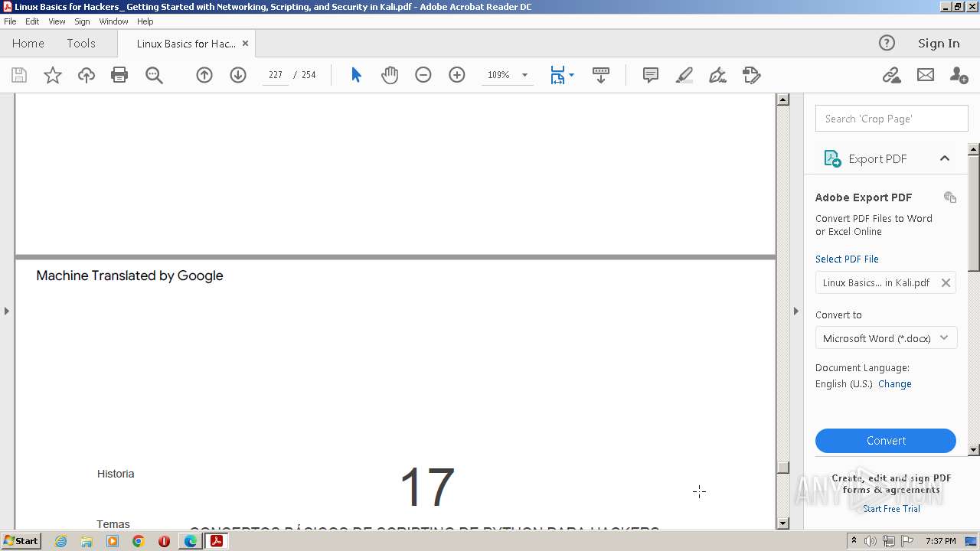The image size is (980, 551).
Task: Click the document vertical scrollbar thumb
Action: [782, 466]
